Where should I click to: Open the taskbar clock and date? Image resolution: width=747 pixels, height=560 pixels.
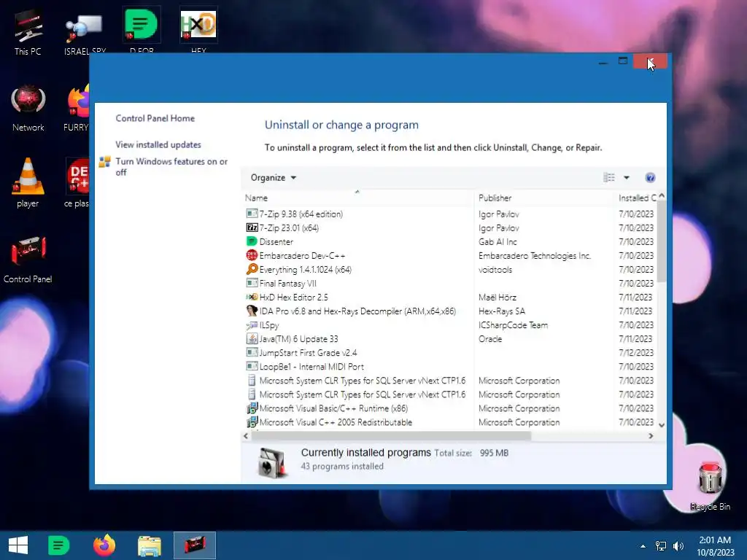click(716, 546)
